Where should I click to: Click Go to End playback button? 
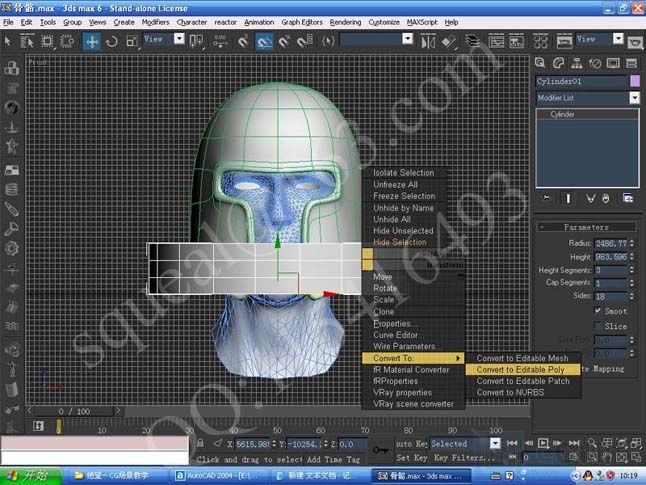point(574,443)
